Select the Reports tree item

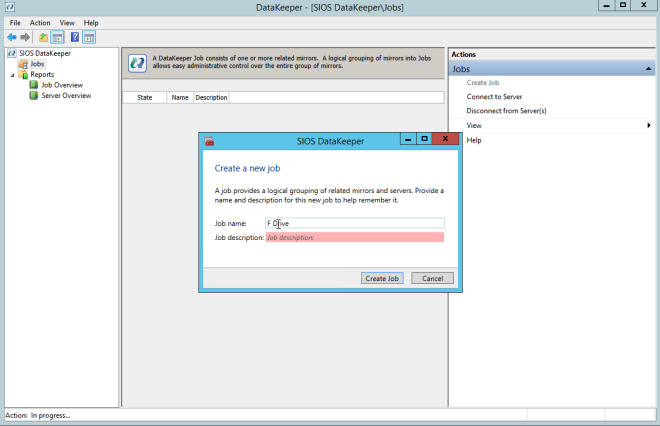42,75
